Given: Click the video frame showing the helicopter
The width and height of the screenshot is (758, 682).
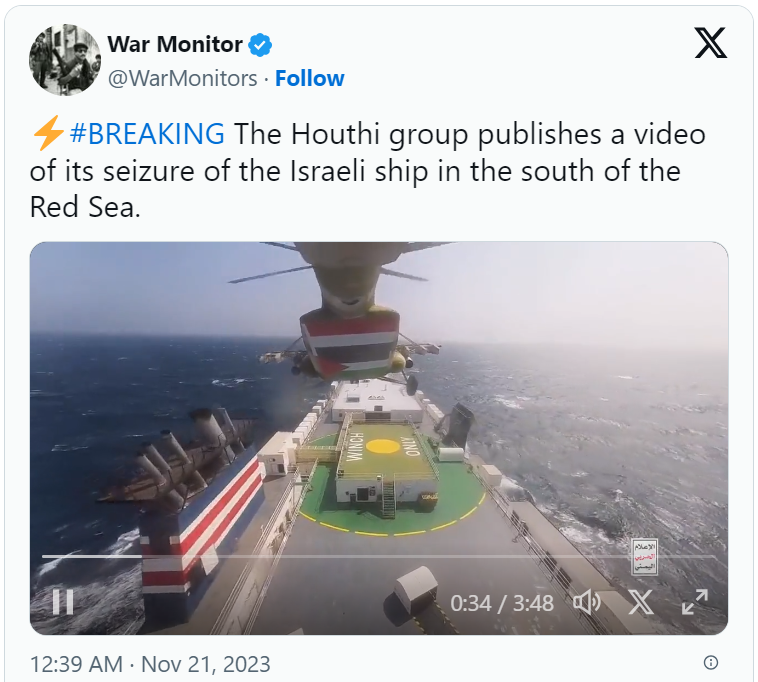Looking at the screenshot, I should (x=379, y=438).
